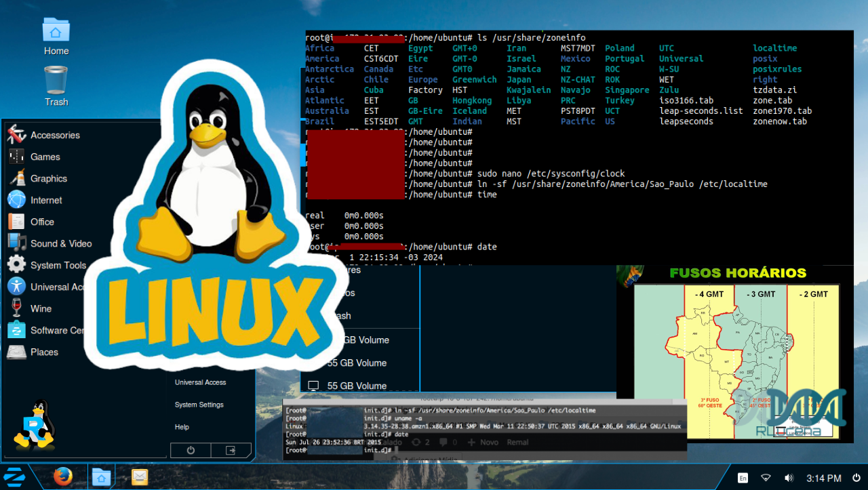
Task: Open the Trash desktop icon
Action: click(56, 85)
